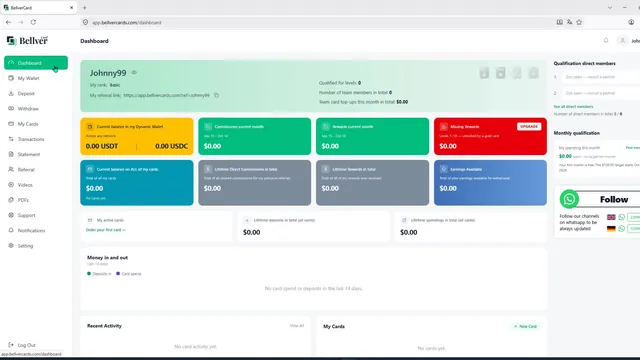
Task: Click the balance on all cards icon
Action: point(90,169)
